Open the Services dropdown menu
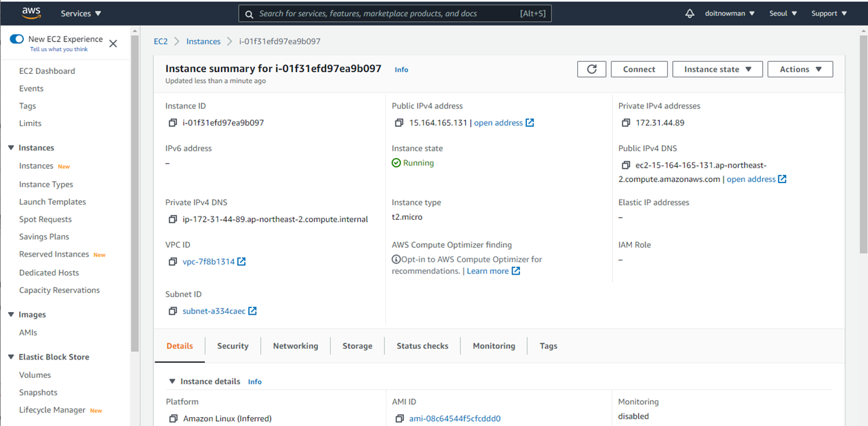This screenshot has height=426, width=868. [81, 14]
